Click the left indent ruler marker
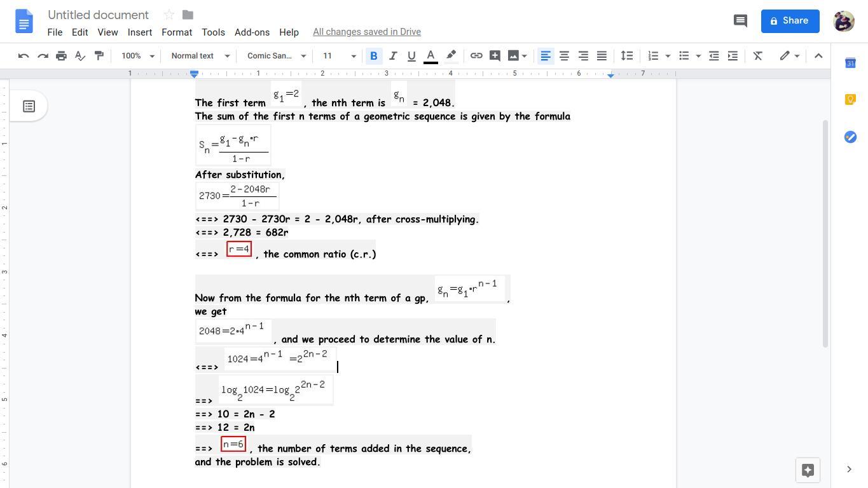 click(x=195, y=75)
